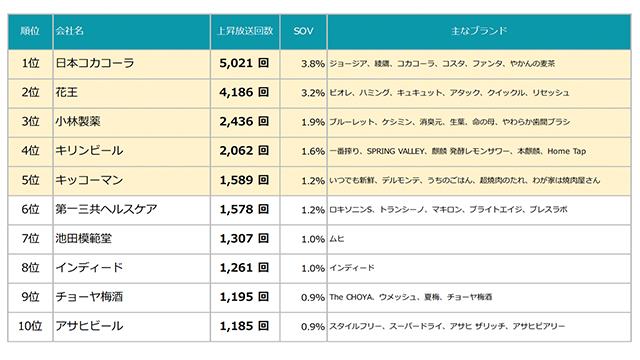Click the 5,021 回 broadcast count
Image resolution: width=640 pixels, height=360 pixels.
[244, 63]
